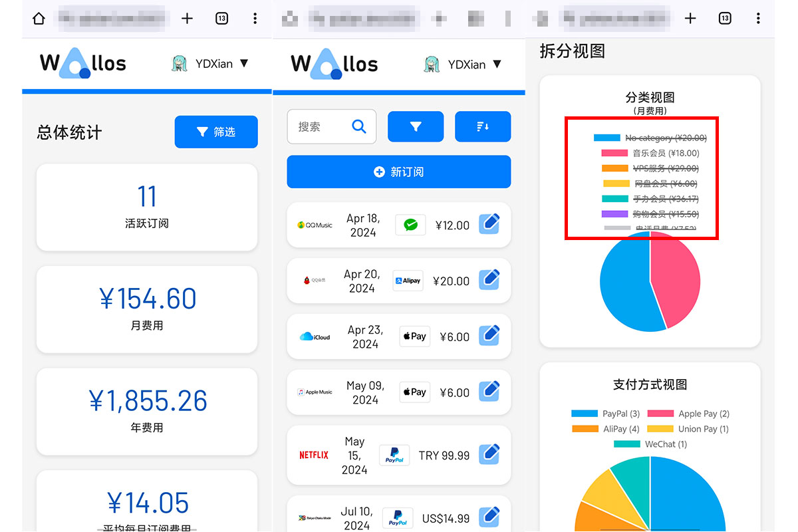Expand the YDXian dropdown arrow above the 筛选 button
Screen dimensions: 798x532
point(244,63)
